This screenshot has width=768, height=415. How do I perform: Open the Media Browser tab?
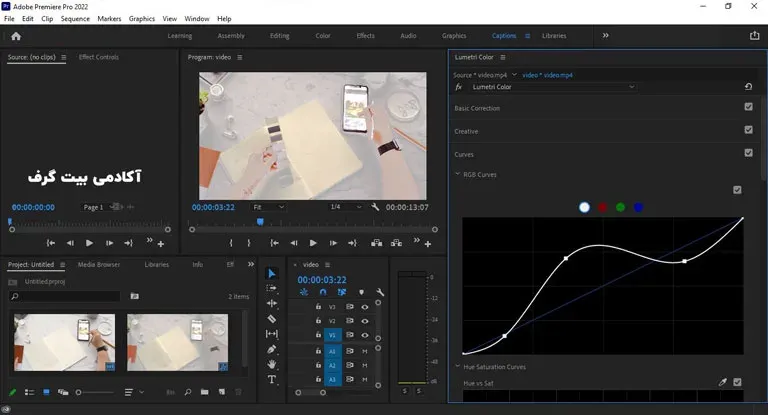99,264
